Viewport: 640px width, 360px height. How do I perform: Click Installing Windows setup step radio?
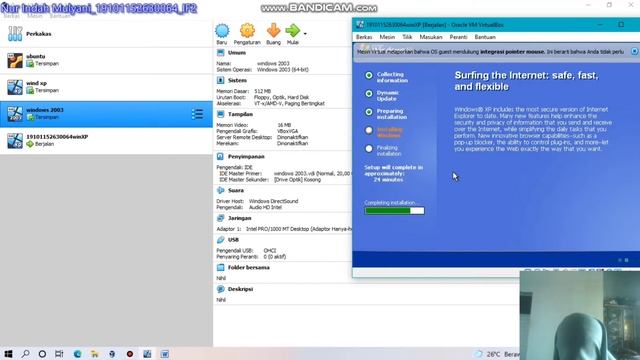click(369, 131)
